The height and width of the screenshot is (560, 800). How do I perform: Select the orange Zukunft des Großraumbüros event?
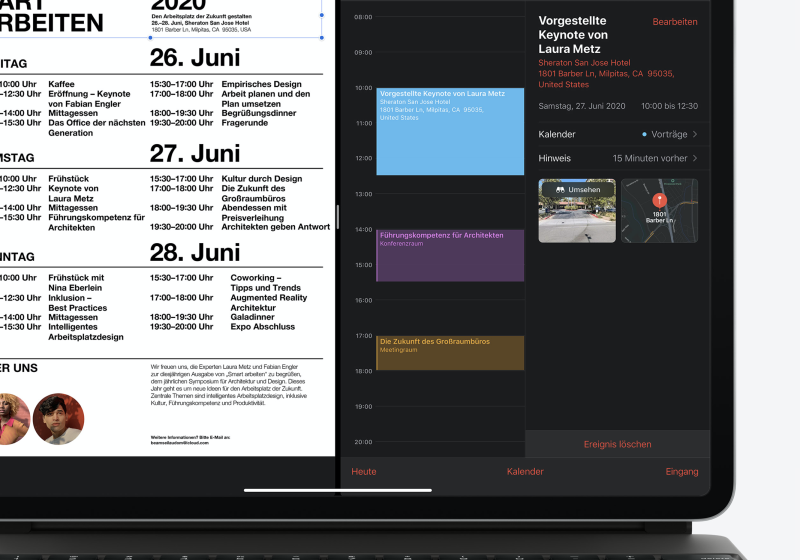point(449,352)
